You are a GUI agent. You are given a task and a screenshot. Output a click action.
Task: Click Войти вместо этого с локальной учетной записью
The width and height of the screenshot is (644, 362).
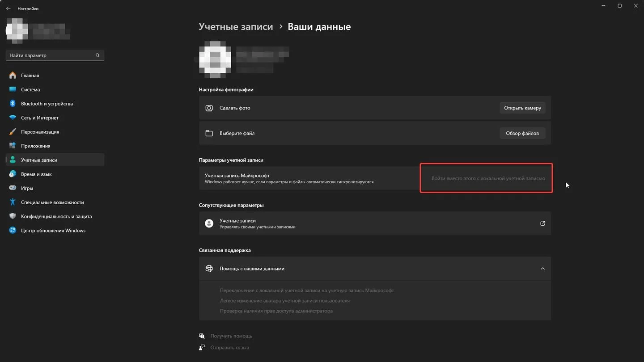click(488, 178)
